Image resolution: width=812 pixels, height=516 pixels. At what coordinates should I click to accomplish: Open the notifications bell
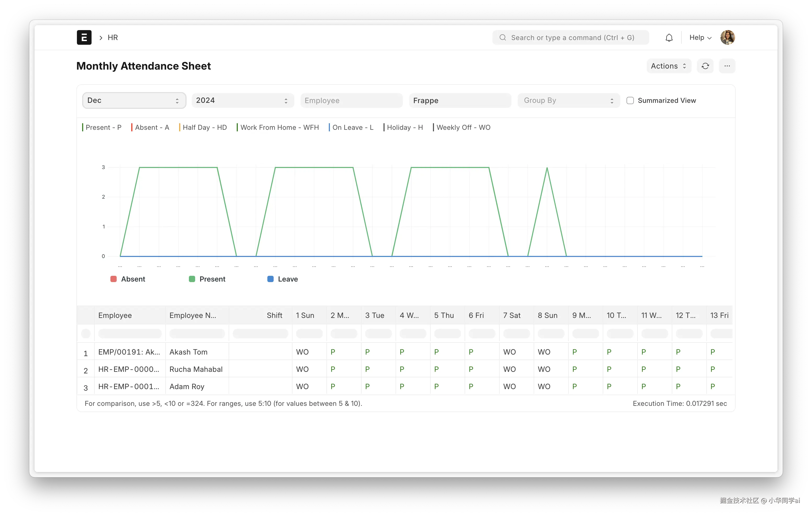pyautogui.click(x=669, y=37)
